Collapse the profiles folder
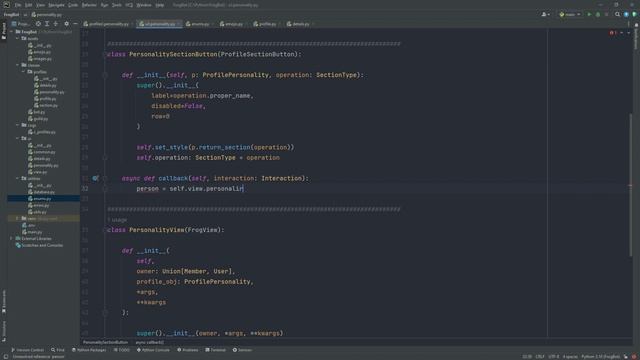Screen dimensions: 640x360 pos(23,72)
